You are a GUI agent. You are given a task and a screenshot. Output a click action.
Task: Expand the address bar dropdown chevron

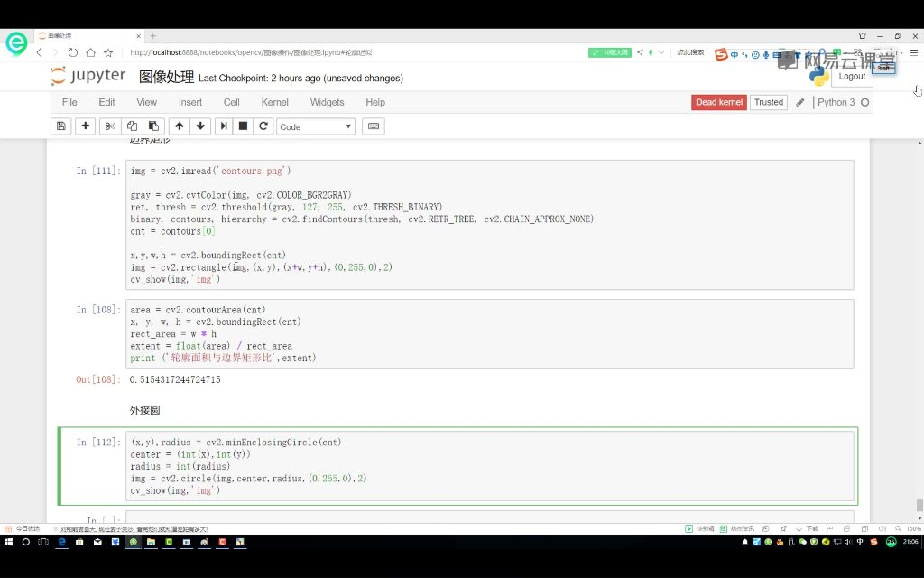point(661,52)
